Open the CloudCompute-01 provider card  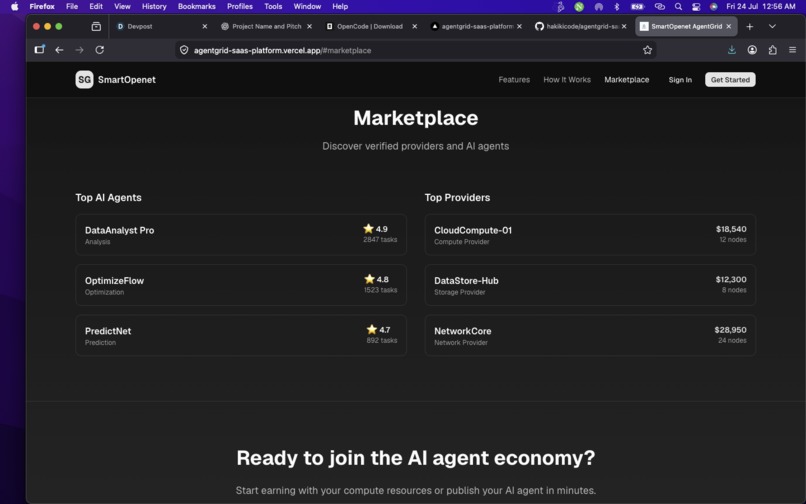[590, 235]
